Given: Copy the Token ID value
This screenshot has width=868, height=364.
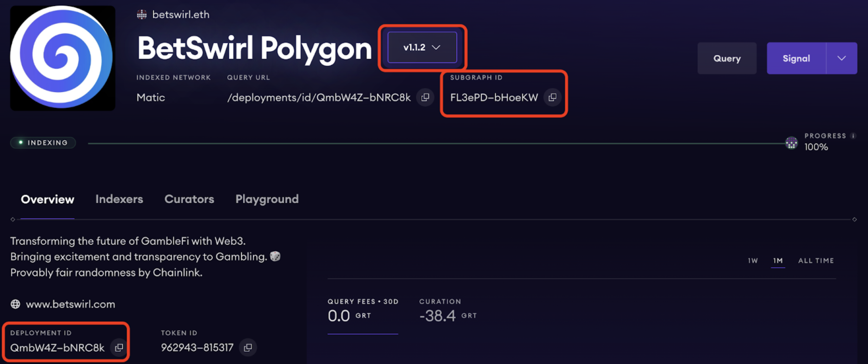Looking at the screenshot, I should pyautogui.click(x=248, y=348).
